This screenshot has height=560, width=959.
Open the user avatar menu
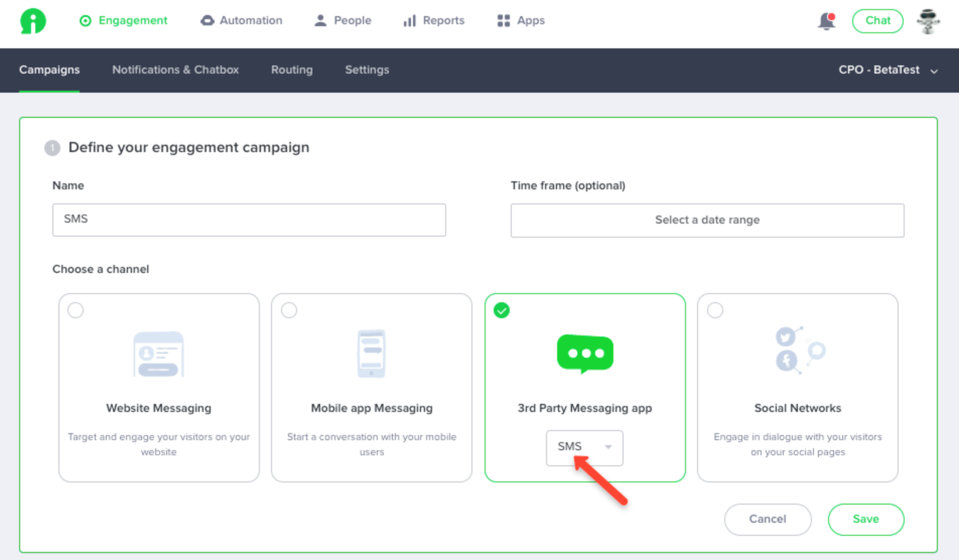(928, 21)
